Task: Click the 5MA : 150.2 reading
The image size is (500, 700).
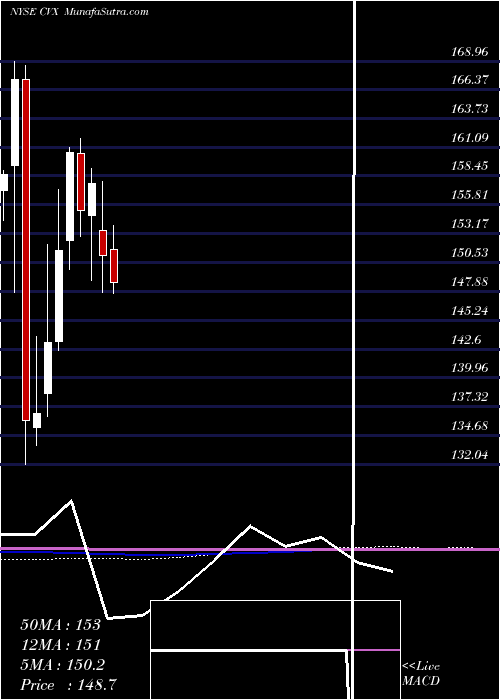Action: click(x=63, y=664)
